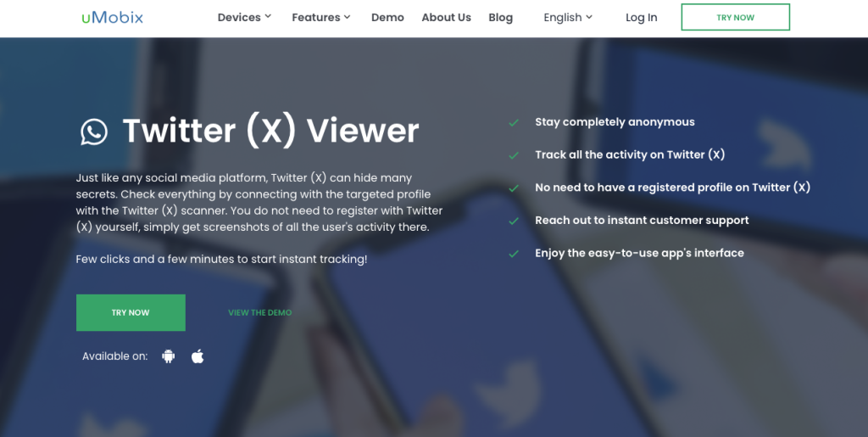Click checkmark beside No need to have profile
868x437 pixels.
(514, 188)
